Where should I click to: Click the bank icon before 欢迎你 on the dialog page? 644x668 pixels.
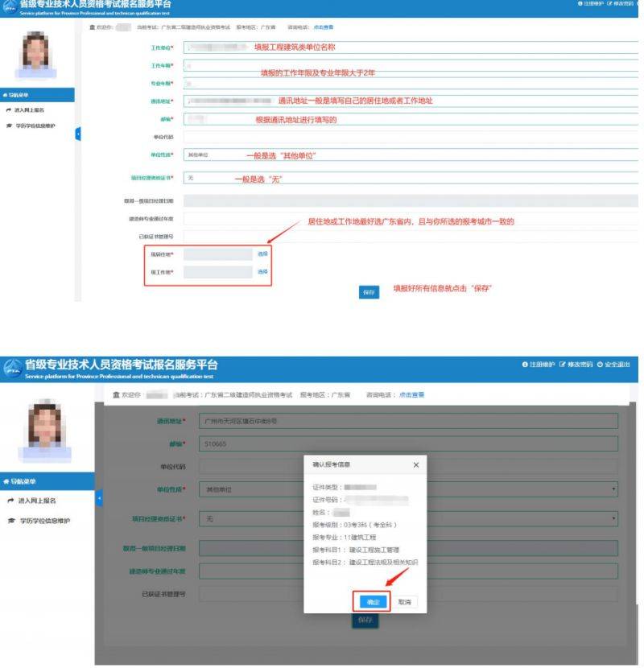click(116, 395)
